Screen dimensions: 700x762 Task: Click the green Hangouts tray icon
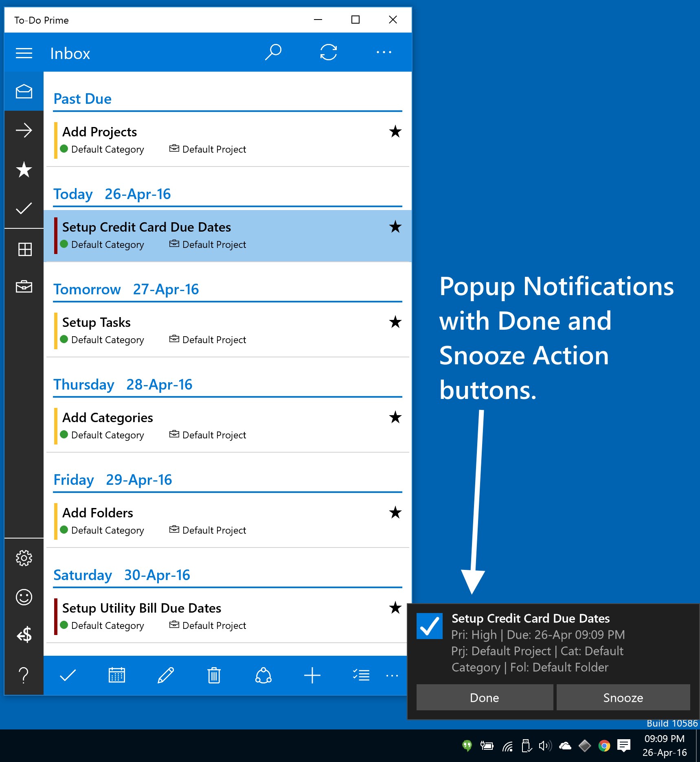[467, 745]
